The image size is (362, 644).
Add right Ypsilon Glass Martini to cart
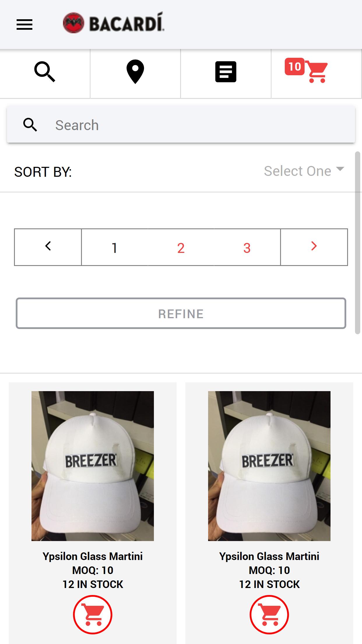(269, 615)
